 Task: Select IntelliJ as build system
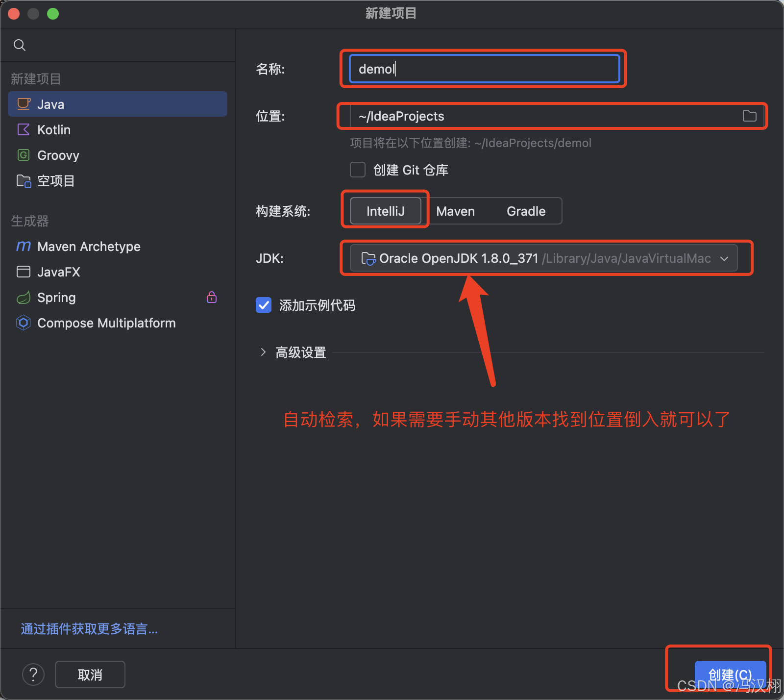tap(386, 211)
